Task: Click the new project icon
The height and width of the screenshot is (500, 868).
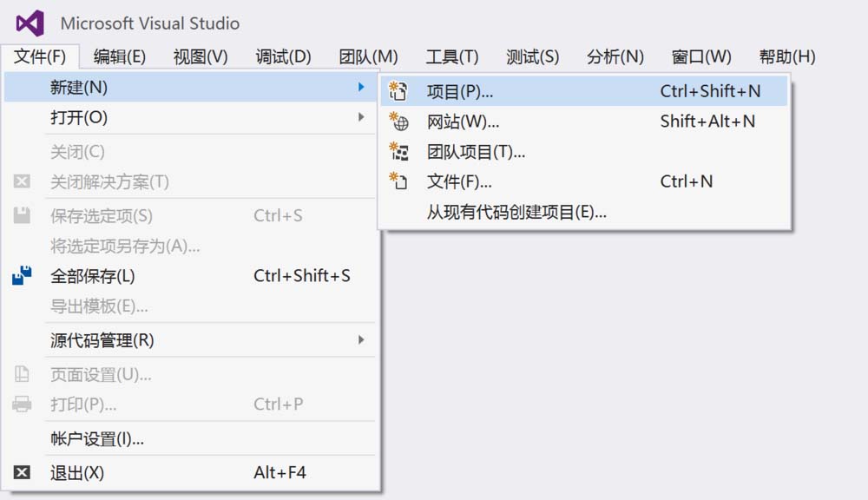Action: pos(399,91)
